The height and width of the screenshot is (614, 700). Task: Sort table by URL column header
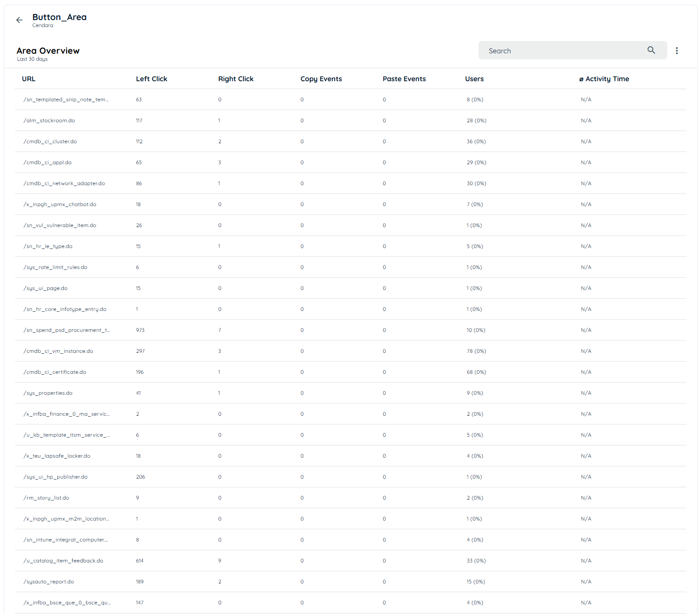click(29, 79)
